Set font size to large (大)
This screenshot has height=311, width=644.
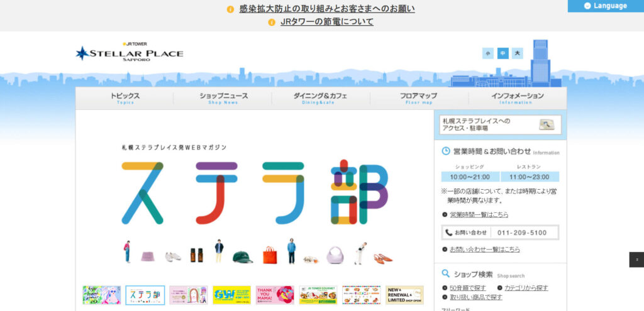[518, 53]
